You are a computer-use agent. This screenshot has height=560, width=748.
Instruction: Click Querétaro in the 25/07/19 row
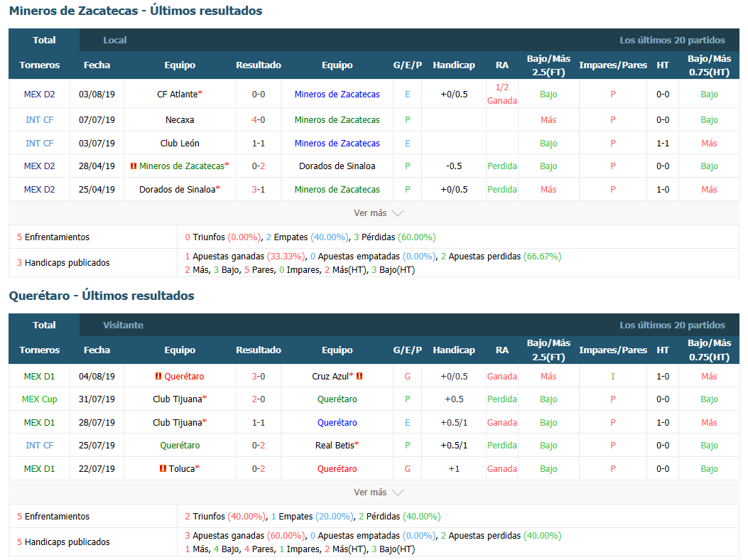click(x=180, y=446)
